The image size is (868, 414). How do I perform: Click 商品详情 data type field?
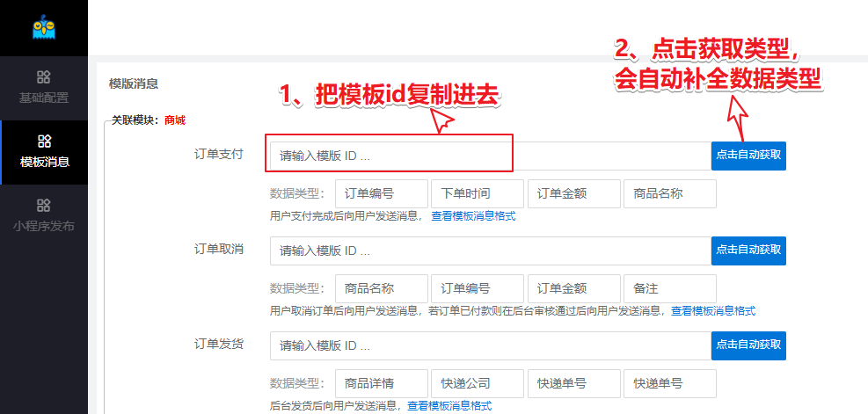click(382, 383)
